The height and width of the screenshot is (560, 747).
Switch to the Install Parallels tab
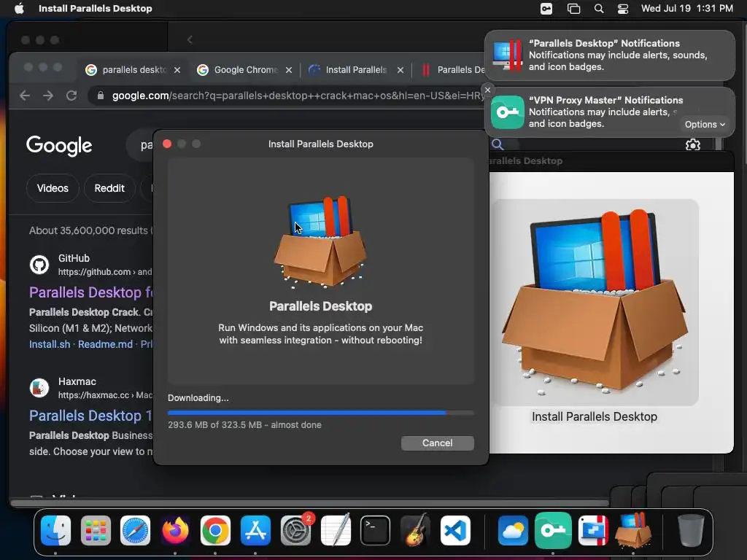[x=355, y=70]
